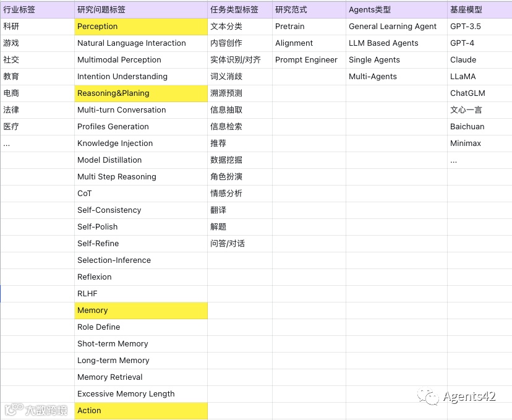Click the Natural Language Interaction cell
Screen dimensions: 512x420
pyautogui.click(x=141, y=43)
